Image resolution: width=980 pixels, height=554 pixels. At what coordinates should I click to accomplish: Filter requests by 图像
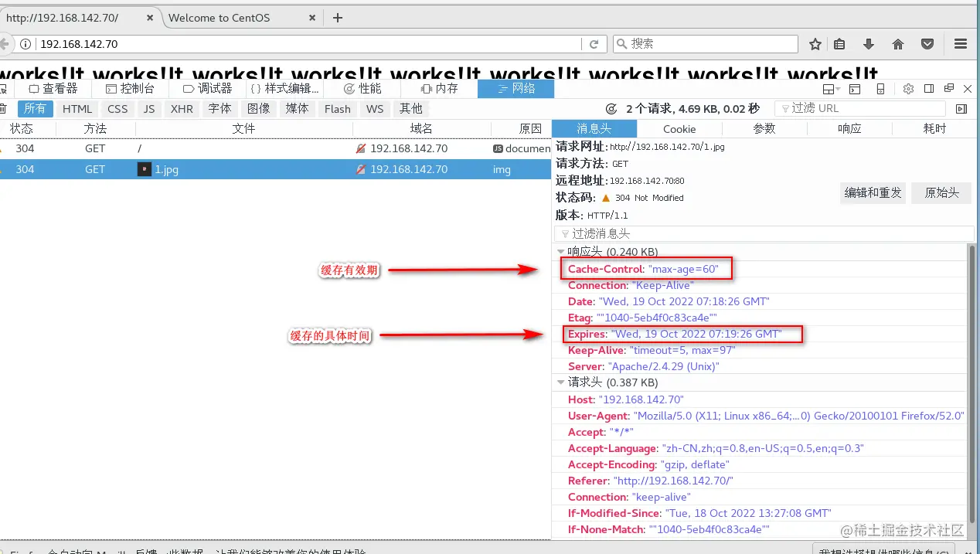point(259,109)
